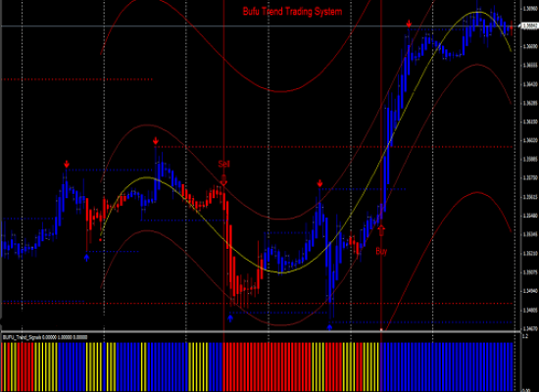This screenshot has height=392, width=539.
Task: Click the "Sell" text label
Action: pos(223,164)
